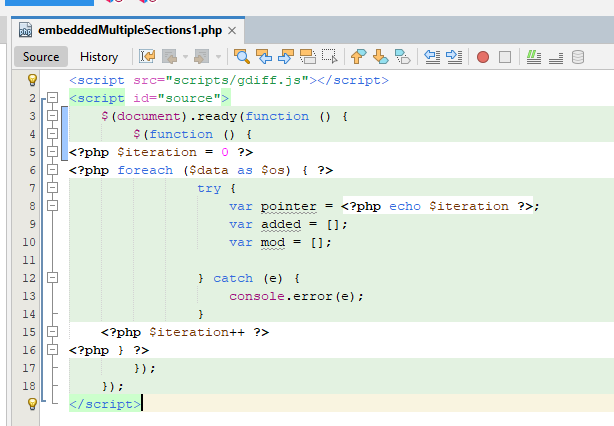Click the "echo $iteration" PHP snippet
Viewport: 614px width, 426px height.
(449, 206)
